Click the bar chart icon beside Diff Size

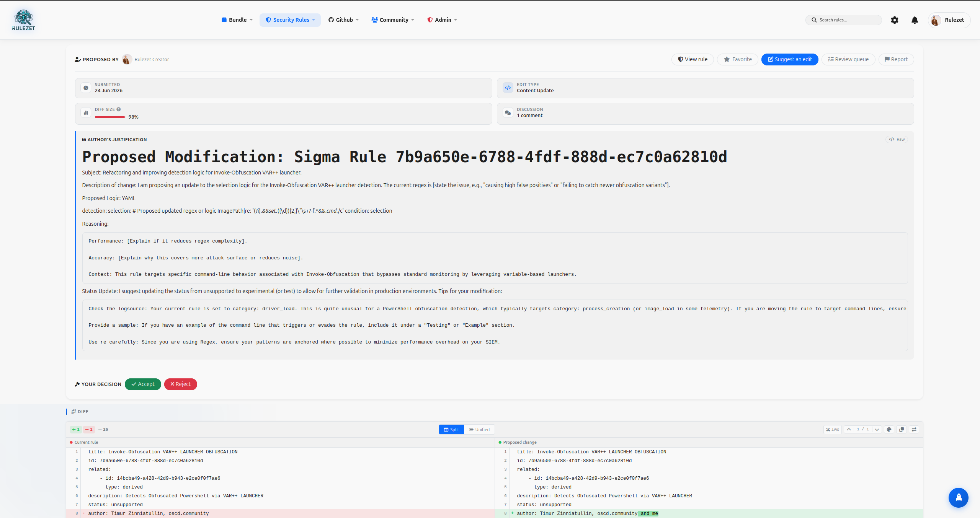click(x=86, y=112)
